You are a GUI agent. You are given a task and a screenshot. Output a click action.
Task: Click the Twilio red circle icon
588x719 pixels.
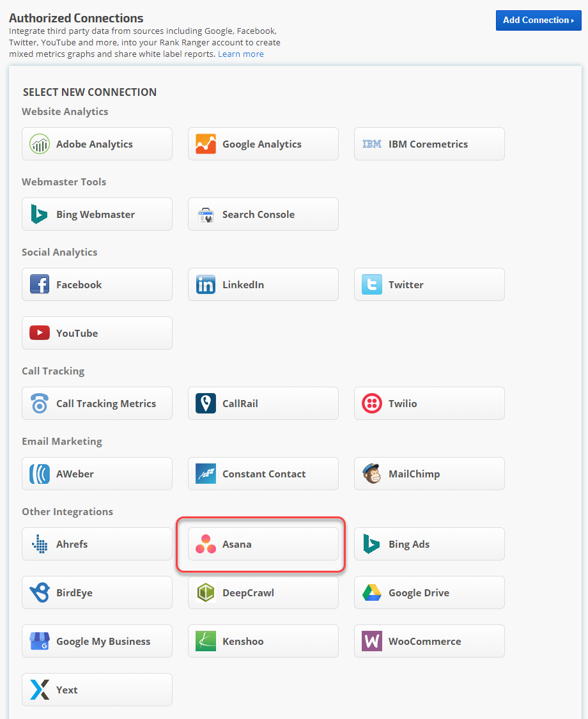tap(371, 403)
